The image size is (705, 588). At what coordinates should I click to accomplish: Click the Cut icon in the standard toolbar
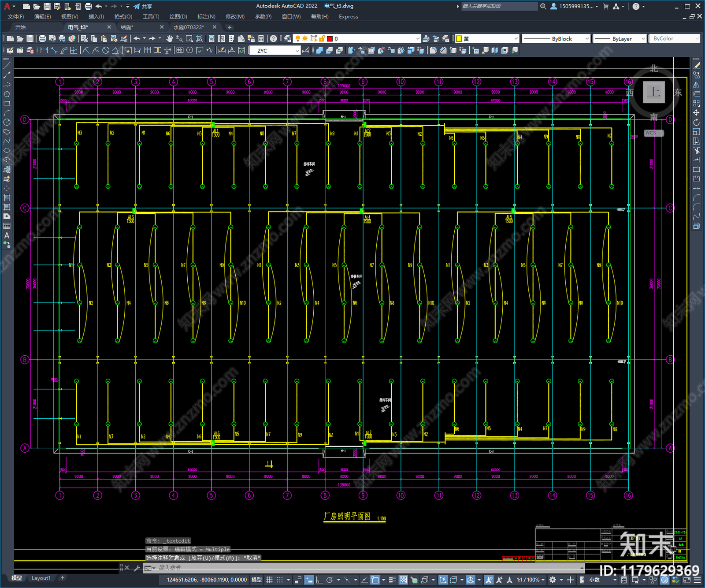click(85, 39)
